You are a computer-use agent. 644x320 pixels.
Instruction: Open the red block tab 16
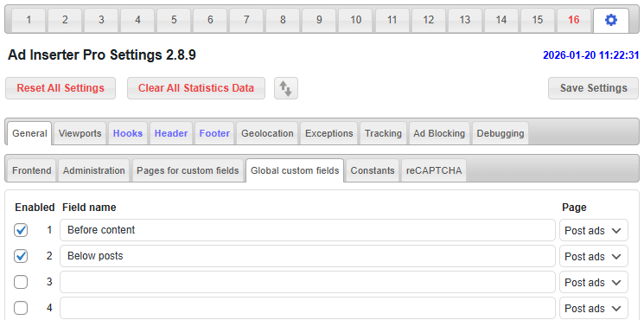pos(574,20)
